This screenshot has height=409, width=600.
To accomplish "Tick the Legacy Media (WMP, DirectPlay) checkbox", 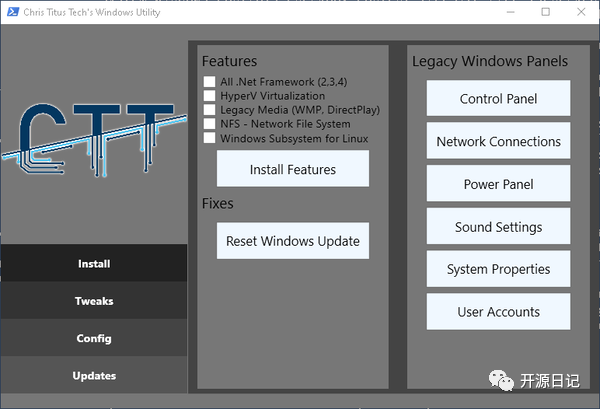I will [x=209, y=110].
